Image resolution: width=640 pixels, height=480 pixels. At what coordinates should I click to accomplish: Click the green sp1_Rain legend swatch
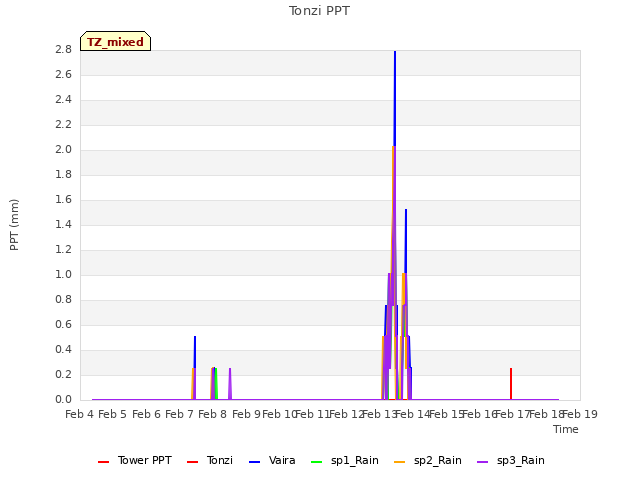316,462
